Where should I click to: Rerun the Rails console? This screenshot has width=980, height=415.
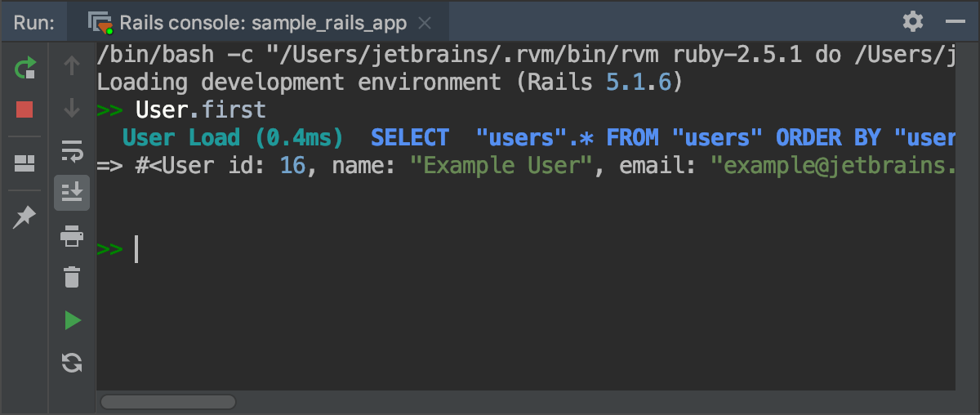[x=24, y=67]
